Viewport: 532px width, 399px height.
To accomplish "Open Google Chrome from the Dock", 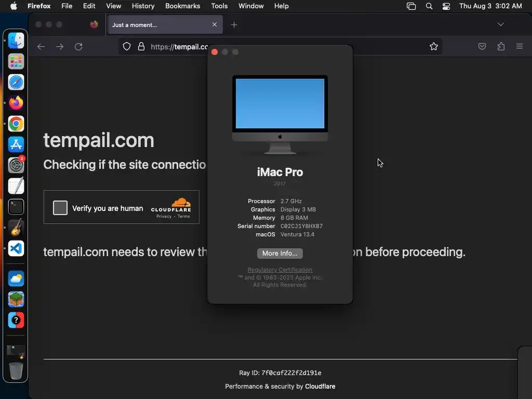I will (x=16, y=124).
